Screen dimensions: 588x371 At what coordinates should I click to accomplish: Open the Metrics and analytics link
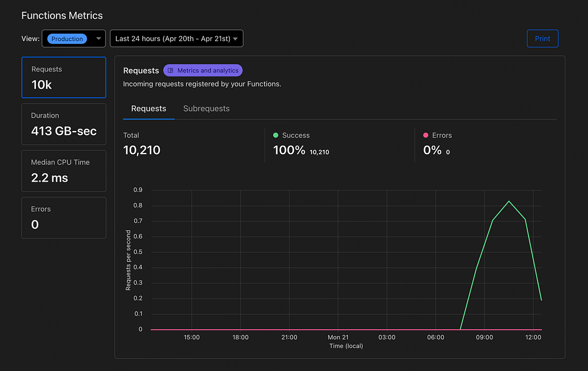point(203,71)
